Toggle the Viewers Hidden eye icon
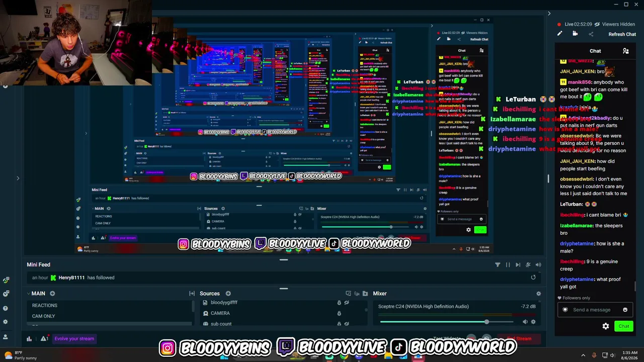The width and height of the screenshot is (644, 362). coord(597,24)
